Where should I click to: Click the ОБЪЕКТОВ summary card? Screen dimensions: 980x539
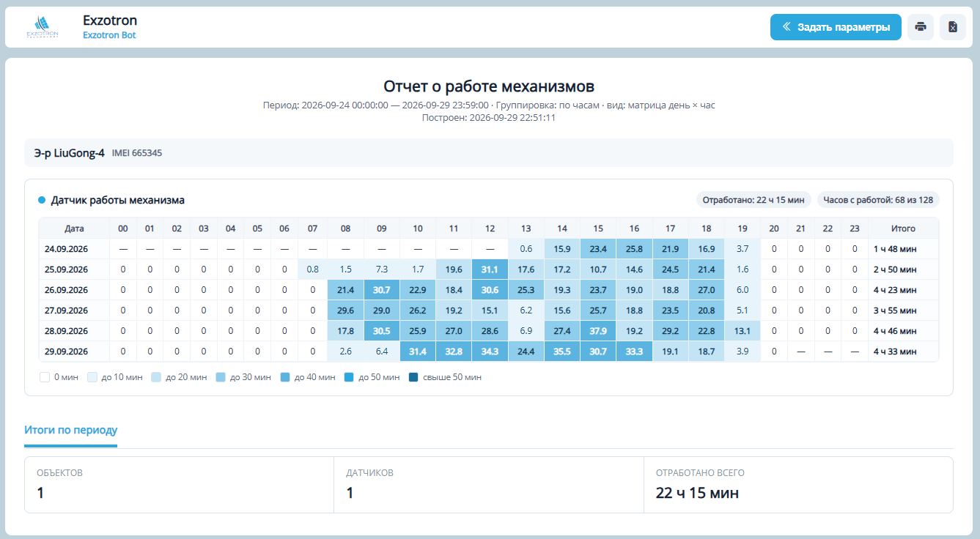(179, 485)
